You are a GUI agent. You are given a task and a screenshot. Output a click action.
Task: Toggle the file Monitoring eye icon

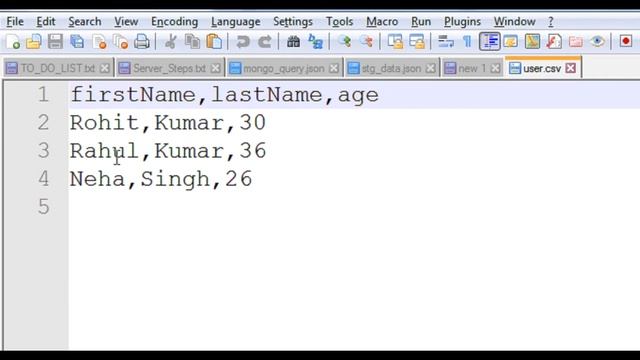[x=597, y=42]
